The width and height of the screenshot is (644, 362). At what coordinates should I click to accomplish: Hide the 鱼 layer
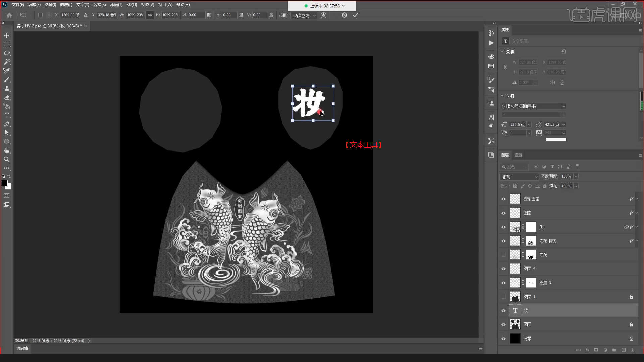coord(503,227)
